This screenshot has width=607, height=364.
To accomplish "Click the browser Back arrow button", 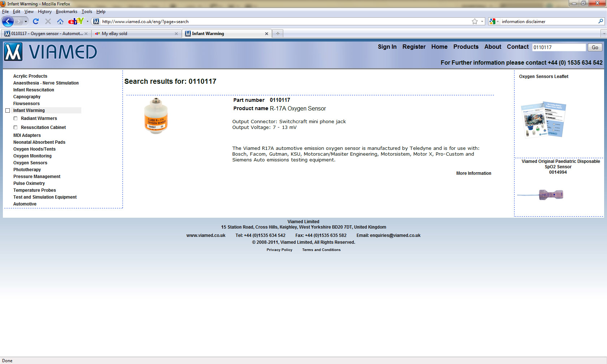I will click(x=8, y=21).
